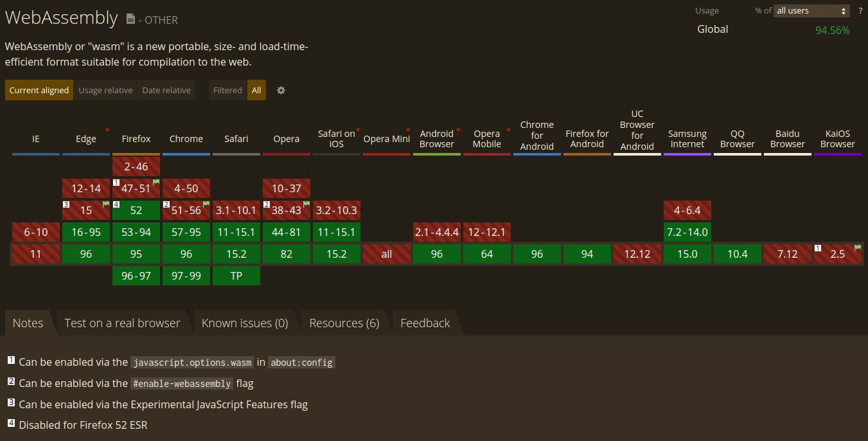Click the javascript.options.wasm code text in note 1

[x=192, y=363]
